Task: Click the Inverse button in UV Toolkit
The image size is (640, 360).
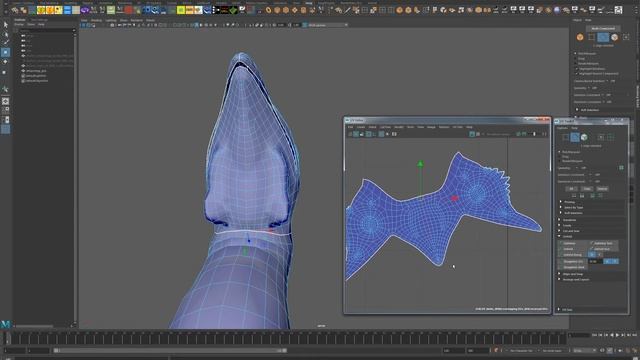Action: pyautogui.click(x=602, y=189)
